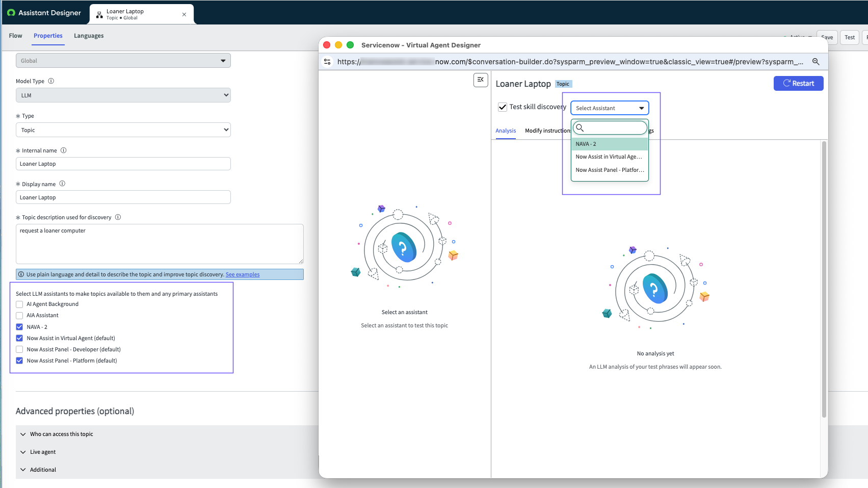Click the preview window URL address bar
Screen dimensions: 868x488
click(570, 62)
